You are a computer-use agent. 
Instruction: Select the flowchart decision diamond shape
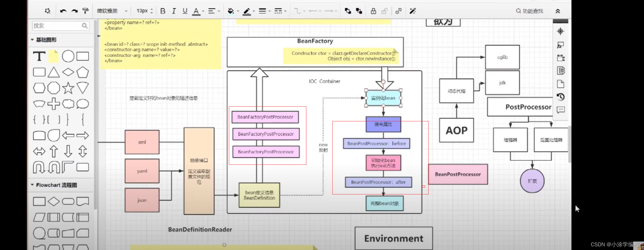click(53, 201)
